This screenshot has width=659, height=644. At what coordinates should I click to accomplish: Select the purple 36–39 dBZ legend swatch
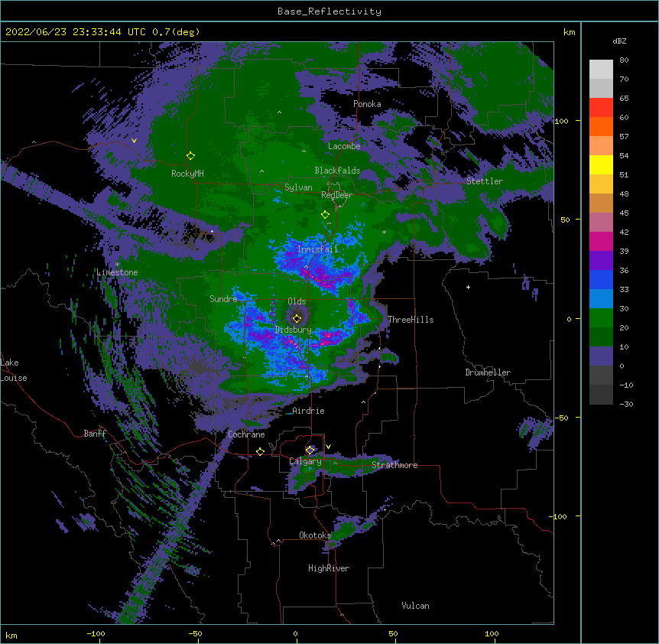pyautogui.click(x=601, y=261)
